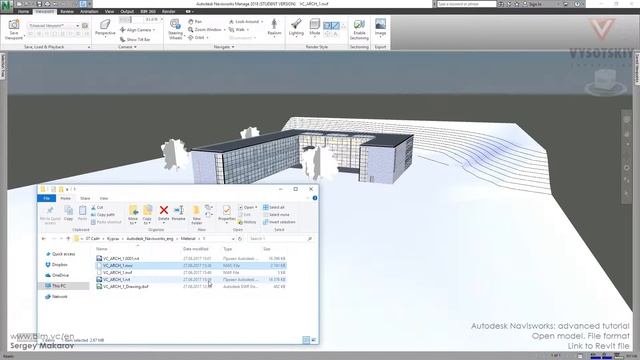Open the View tab in File Explorer

[x=104, y=198]
